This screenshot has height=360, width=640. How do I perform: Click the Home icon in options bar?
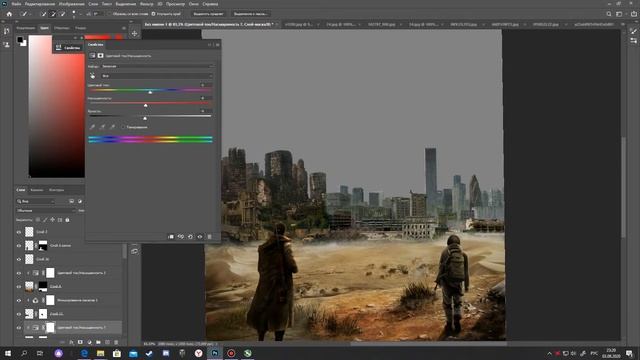[x=9, y=14]
